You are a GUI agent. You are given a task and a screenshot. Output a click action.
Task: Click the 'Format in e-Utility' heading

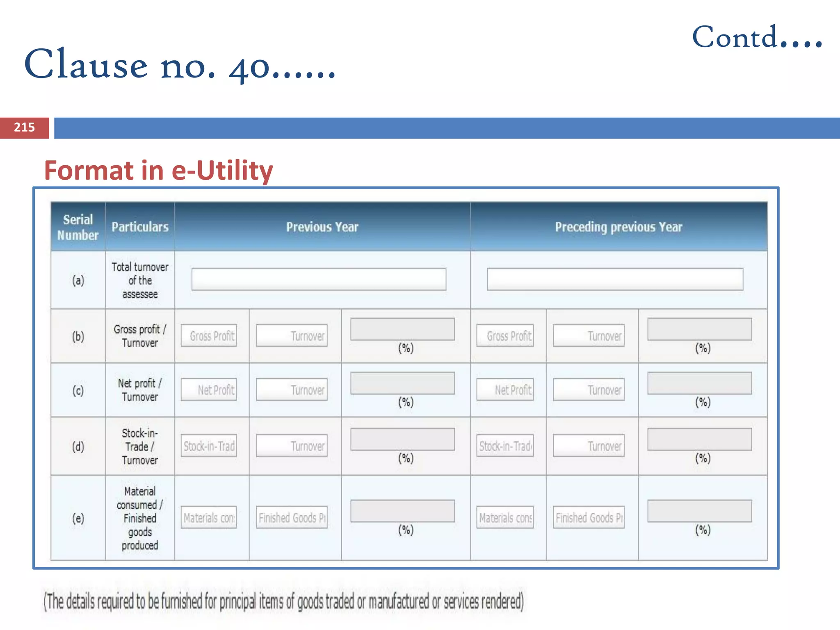(x=158, y=170)
